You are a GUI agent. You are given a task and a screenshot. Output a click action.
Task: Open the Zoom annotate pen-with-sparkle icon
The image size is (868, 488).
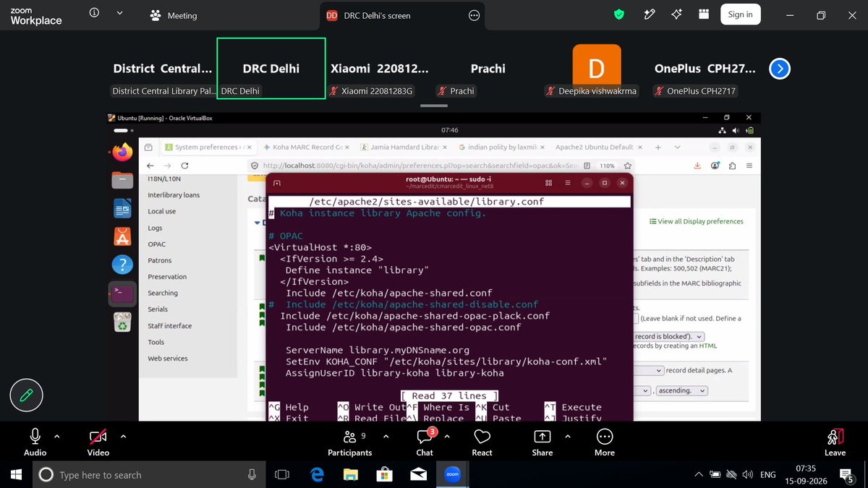(x=650, y=14)
